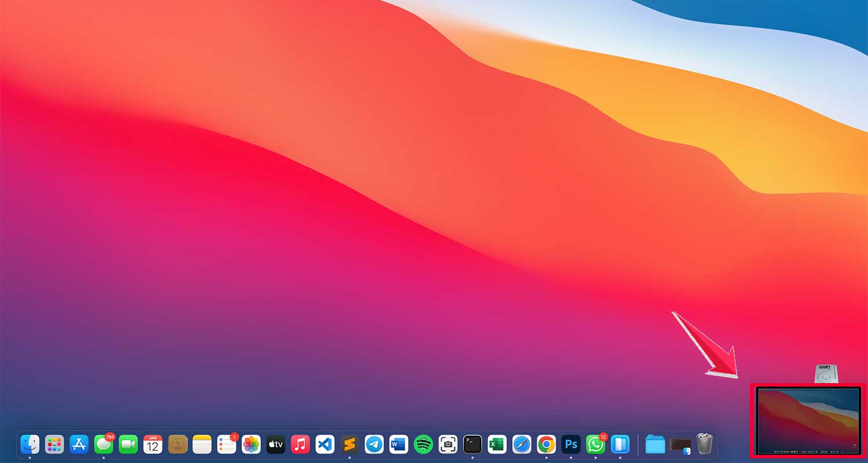The height and width of the screenshot is (463, 868).
Task: Open Visual Studio Code
Action: click(325, 443)
